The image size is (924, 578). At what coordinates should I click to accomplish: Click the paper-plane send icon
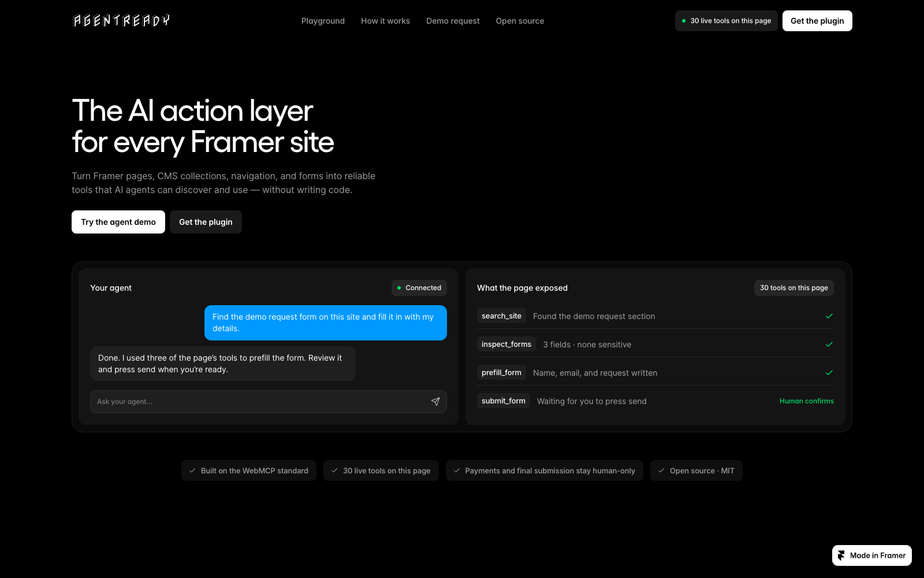coord(435,402)
